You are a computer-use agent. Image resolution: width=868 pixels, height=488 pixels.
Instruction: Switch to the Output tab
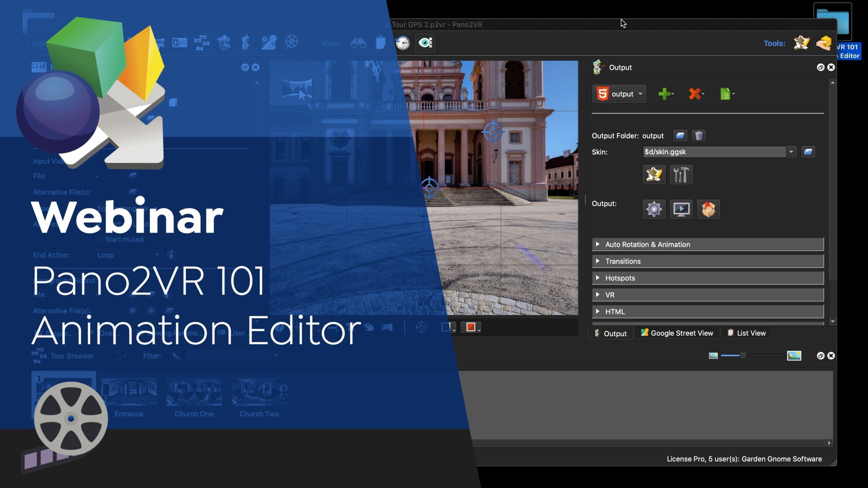point(611,333)
